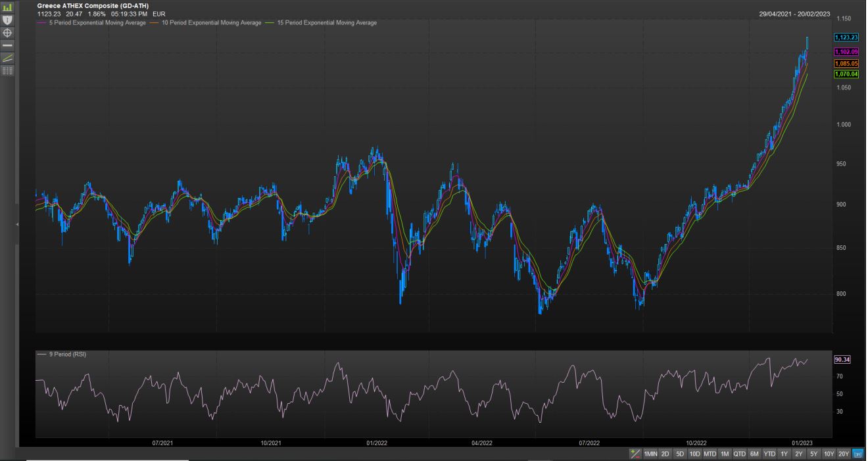Expand the collapsed left side panel arrow
868x461 pixels.
[x=18, y=225]
